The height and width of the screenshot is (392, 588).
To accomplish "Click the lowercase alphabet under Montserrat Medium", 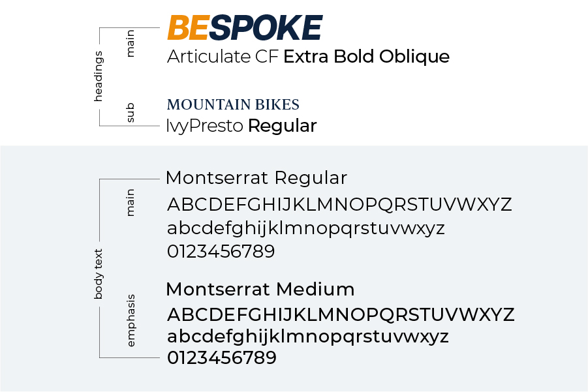I will click(x=307, y=337).
